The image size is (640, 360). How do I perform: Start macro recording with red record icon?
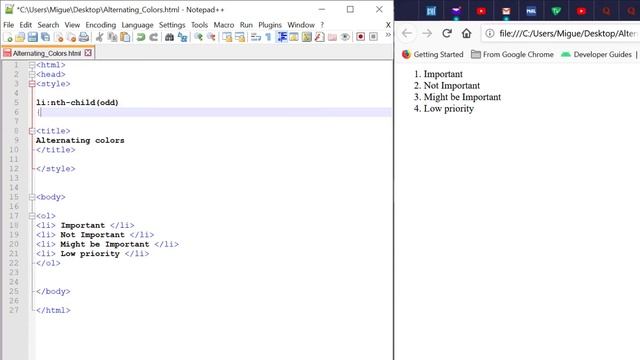pos(360,37)
